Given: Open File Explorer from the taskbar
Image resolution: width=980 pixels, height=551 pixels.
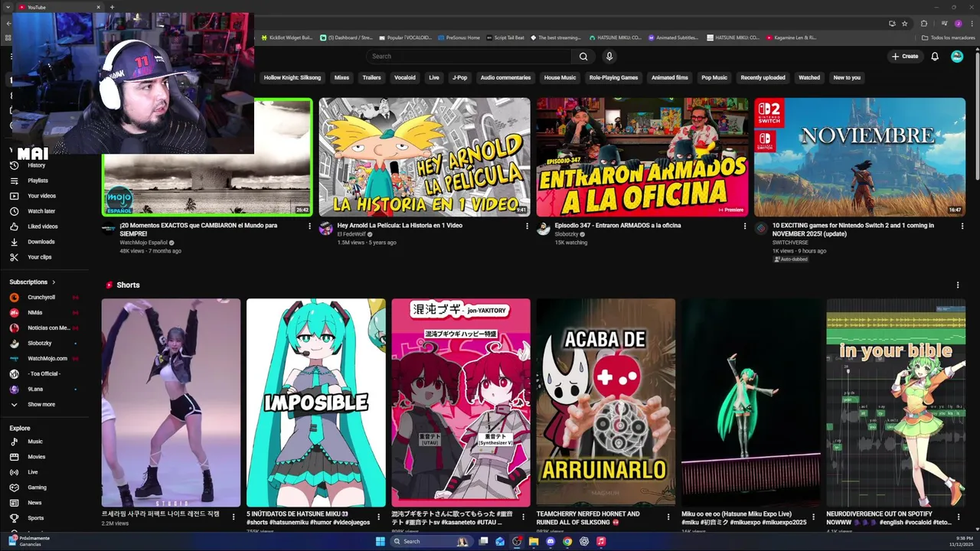Looking at the screenshot, I should (x=534, y=541).
